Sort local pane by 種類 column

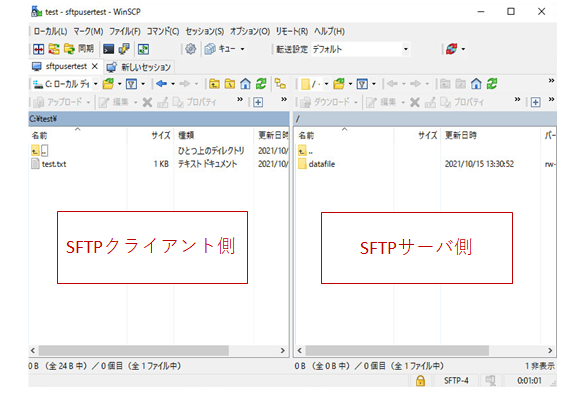213,135
